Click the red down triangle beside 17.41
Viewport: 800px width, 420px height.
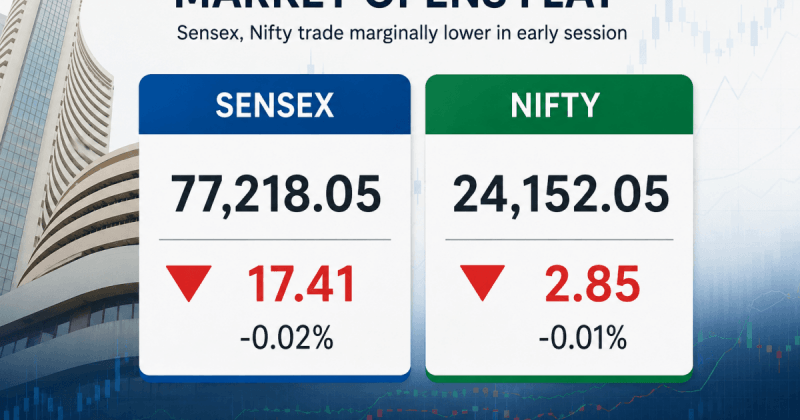(x=189, y=283)
